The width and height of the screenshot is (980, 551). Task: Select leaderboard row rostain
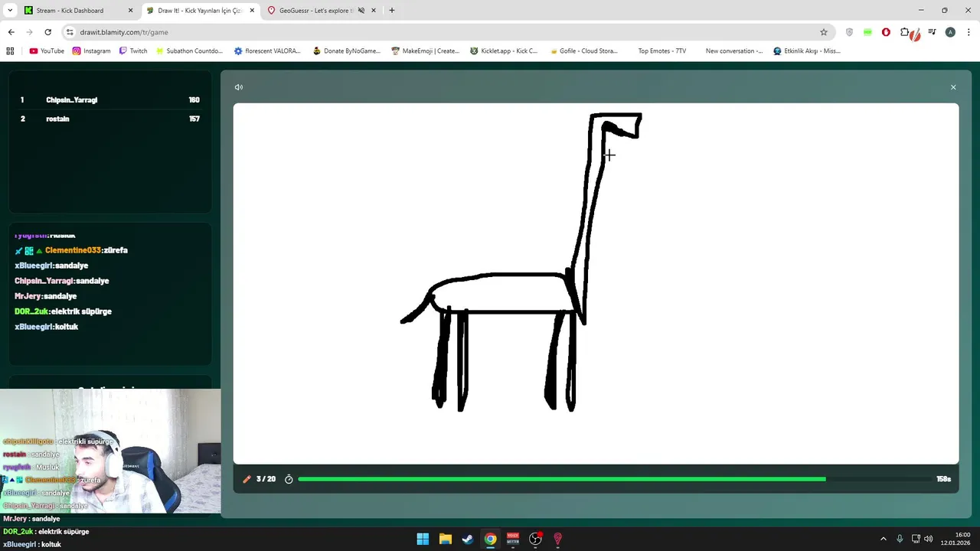pyautogui.click(x=109, y=119)
